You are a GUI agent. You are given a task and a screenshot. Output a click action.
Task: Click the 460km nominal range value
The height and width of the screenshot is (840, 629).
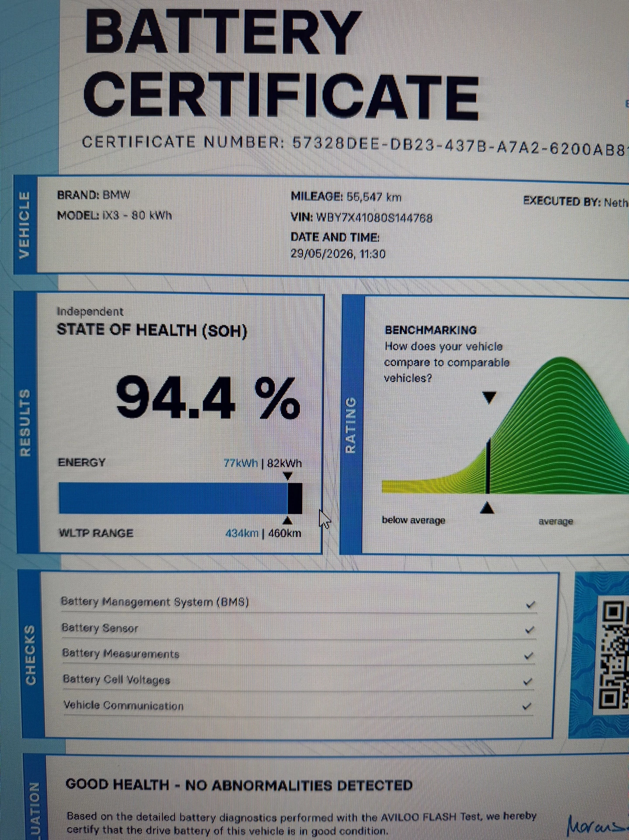pyautogui.click(x=285, y=533)
